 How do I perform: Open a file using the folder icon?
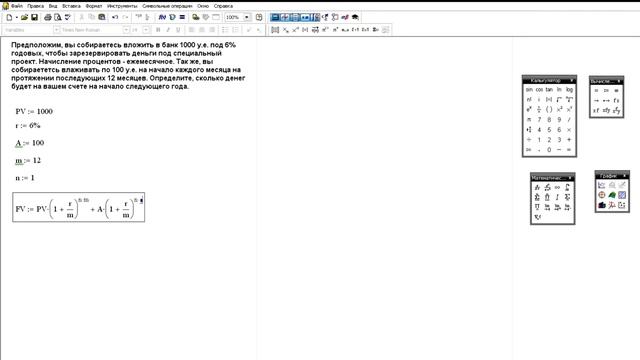(24, 17)
